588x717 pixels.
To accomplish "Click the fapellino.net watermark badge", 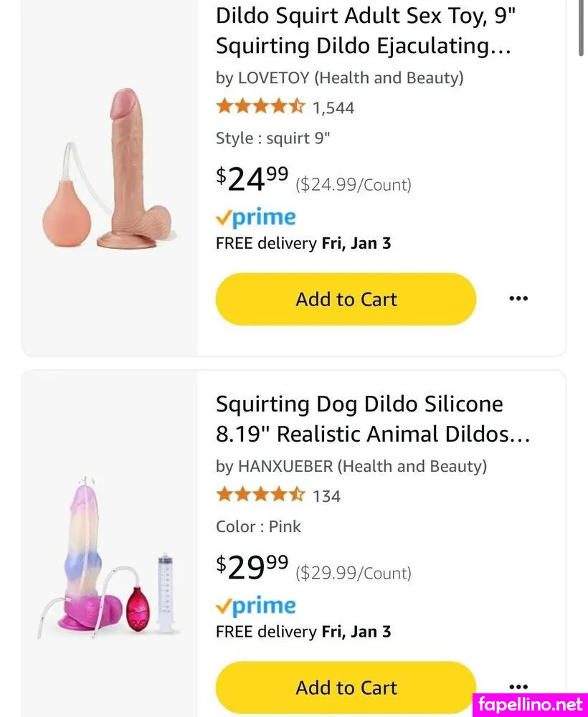I will pyautogui.click(x=529, y=704).
